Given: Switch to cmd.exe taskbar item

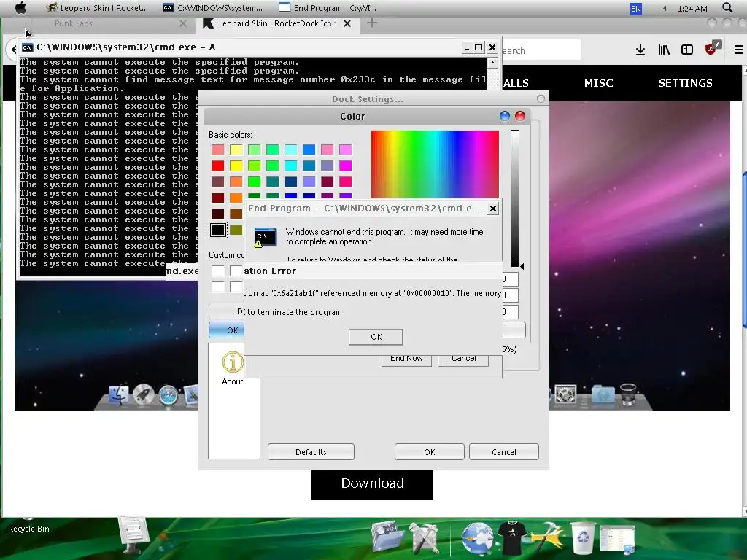Looking at the screenshot, I should click(x=212, y=7).
